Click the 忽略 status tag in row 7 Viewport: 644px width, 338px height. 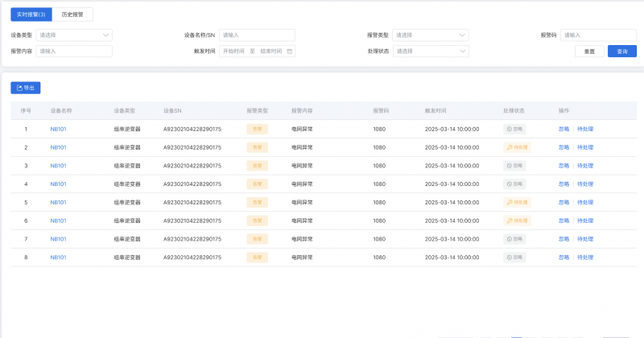click(514, 239)
